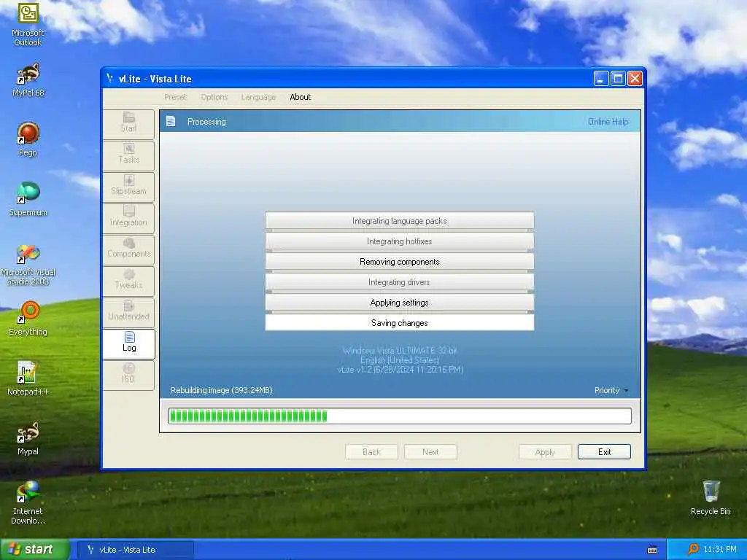Viewport: 747px width, 560px height.
Task: Click the Integrating drivers step
Action: pyautogui.click(x=400, y=282)
